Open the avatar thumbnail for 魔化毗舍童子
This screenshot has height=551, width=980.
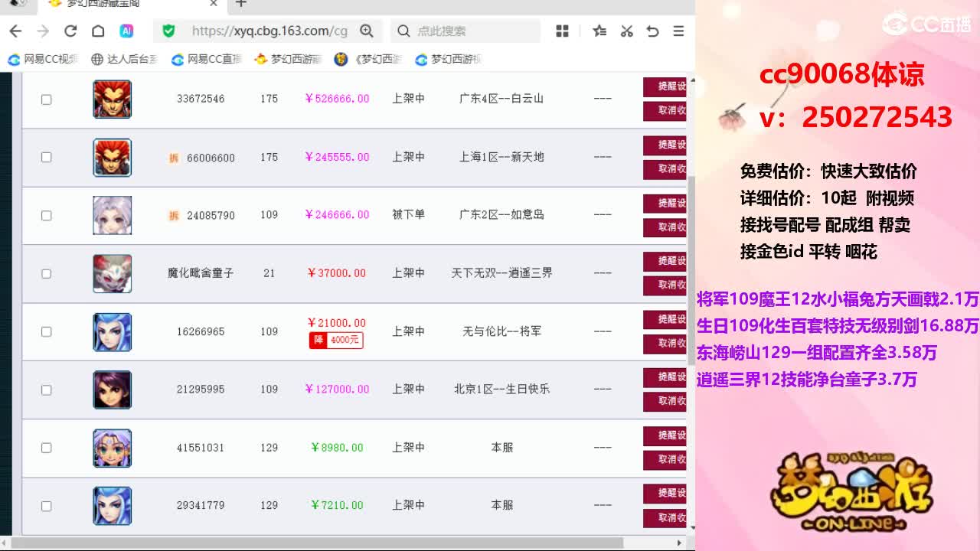[x=112, y=273]
